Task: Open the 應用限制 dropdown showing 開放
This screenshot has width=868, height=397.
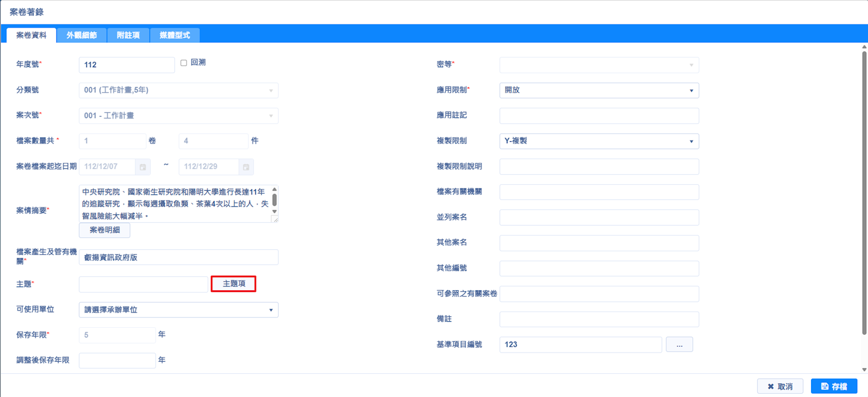Action: point(599,90)
